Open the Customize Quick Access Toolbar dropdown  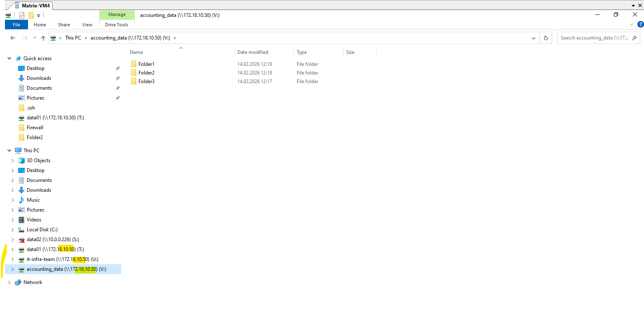pyautogui.click(x=38, y=15)
